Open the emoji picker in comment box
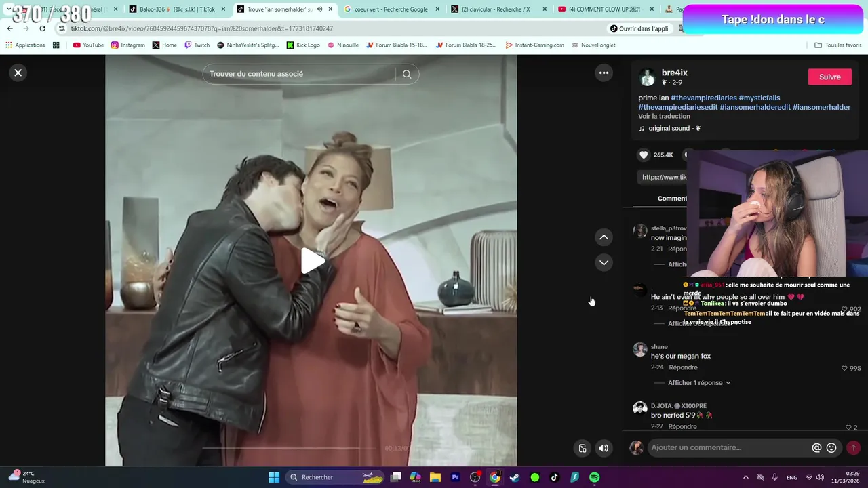Screen dimensions: 868x488 click(831, 447)
